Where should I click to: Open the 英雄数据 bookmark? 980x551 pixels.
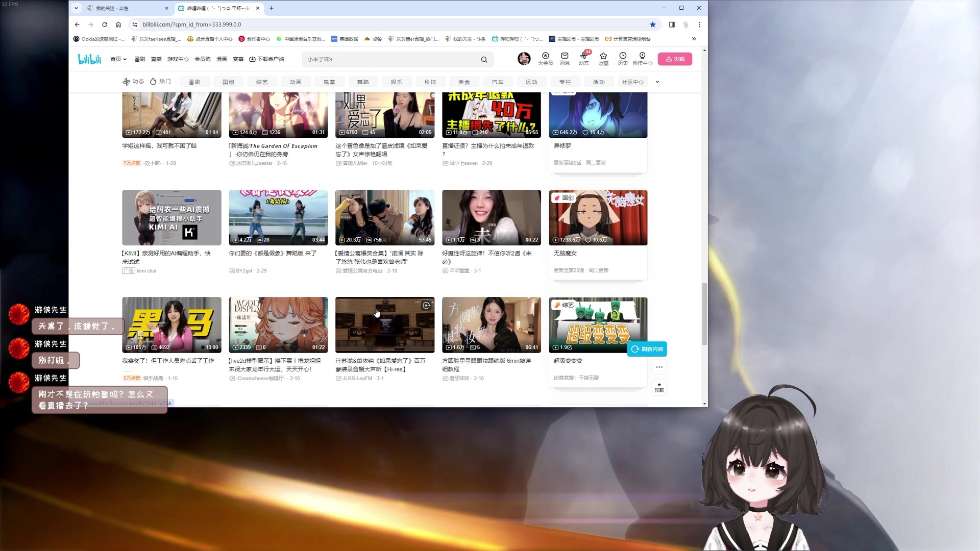[x=345, y=39]
